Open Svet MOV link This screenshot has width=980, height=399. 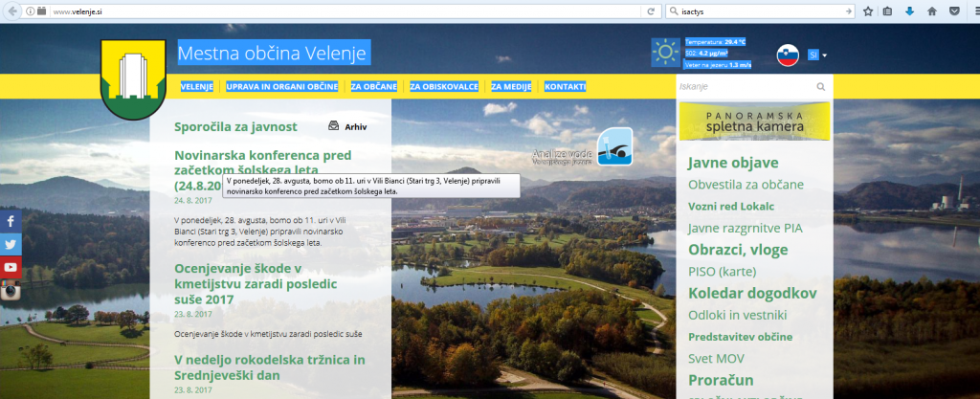(x=716, y=359)
